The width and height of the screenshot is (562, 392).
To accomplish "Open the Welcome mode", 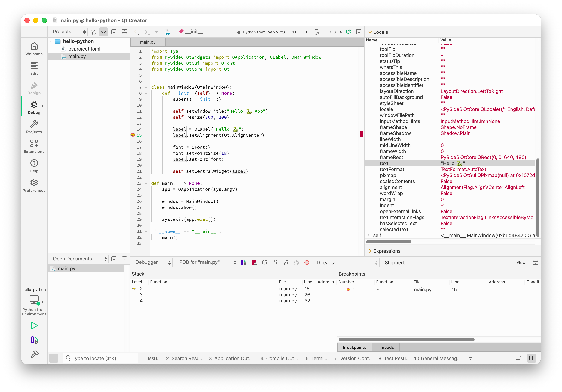I will coord(34,49).
